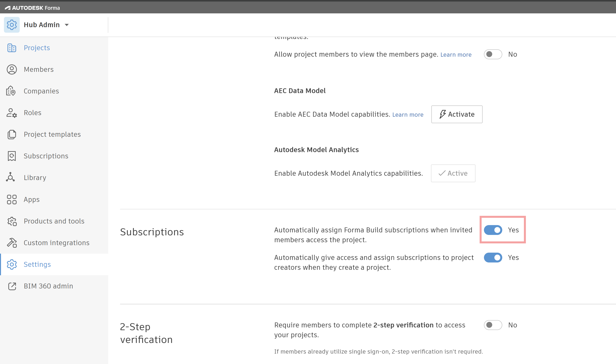Click the Settings gear icon in sidebar
The image size is (616, 364).
[x=12, y=264]
